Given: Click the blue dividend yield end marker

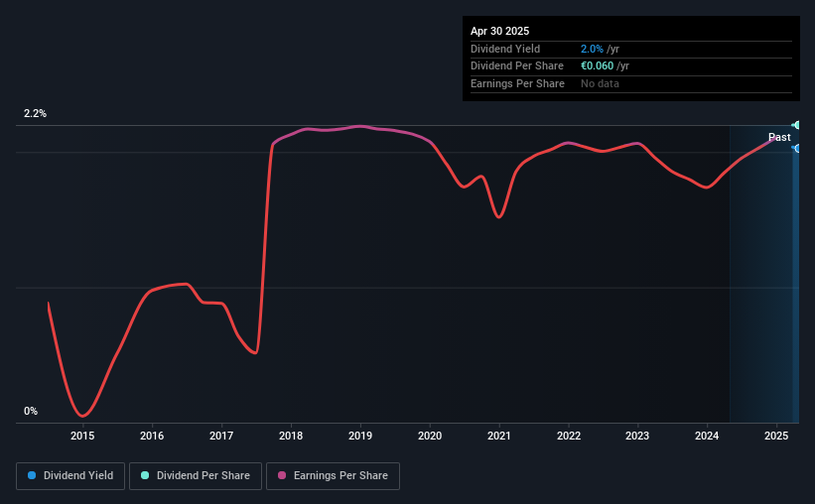Looking at the screenshot, I should click(796, 149).
